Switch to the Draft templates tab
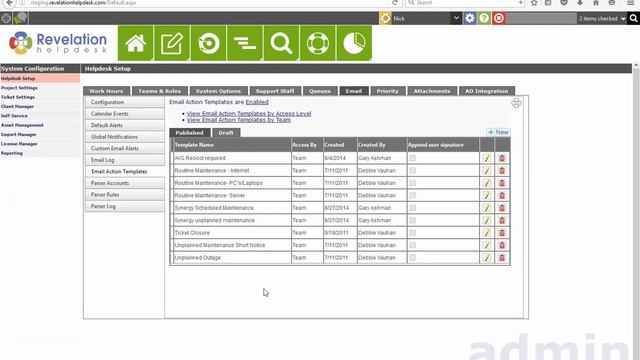The height and width of the screenshot is (360, 640). click(226, 133)
